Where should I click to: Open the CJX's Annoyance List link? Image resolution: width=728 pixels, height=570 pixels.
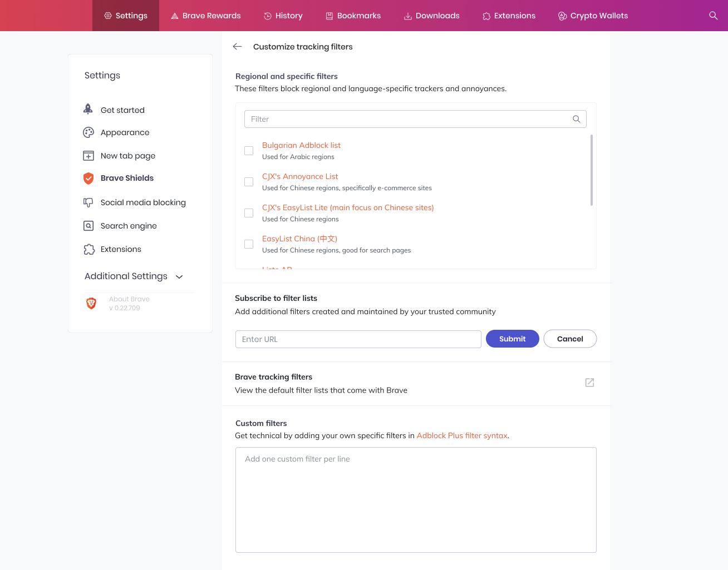point(300,176)
